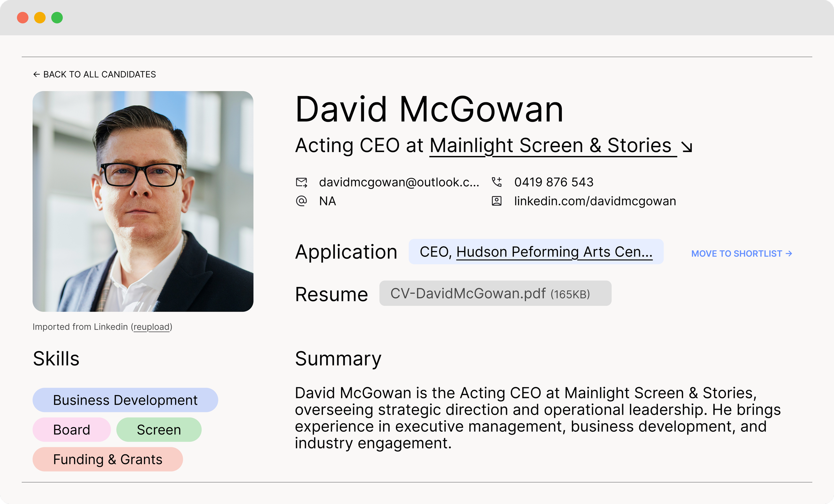Select the Business Development skill tag
This screenshot has width=834, height=504.
[125, 400]
